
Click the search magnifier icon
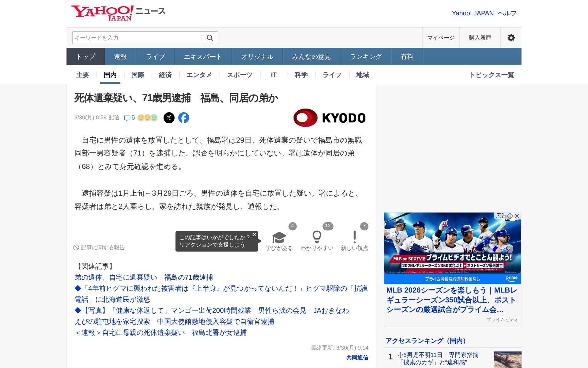point(210,38)
